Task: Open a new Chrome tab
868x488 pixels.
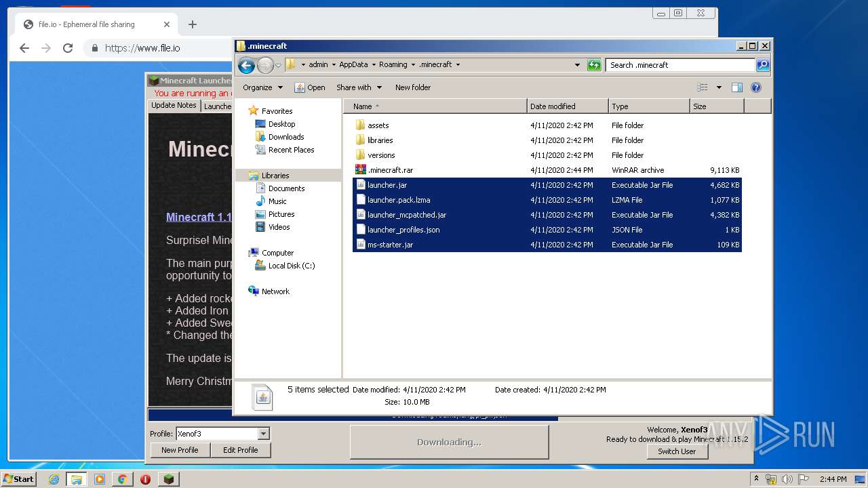Action: pyautogui.click(x=193, y=24)
